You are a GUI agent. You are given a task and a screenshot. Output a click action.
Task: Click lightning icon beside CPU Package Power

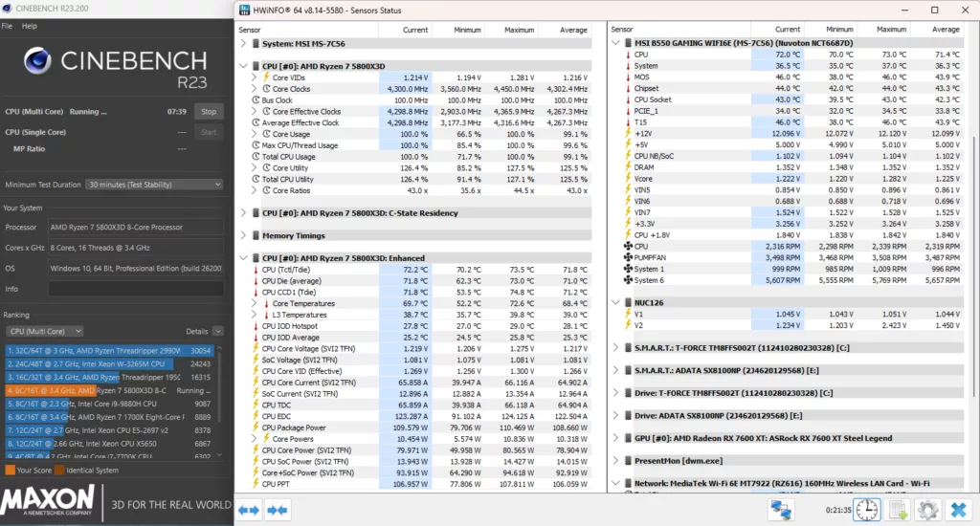click(x=256, y=427)
